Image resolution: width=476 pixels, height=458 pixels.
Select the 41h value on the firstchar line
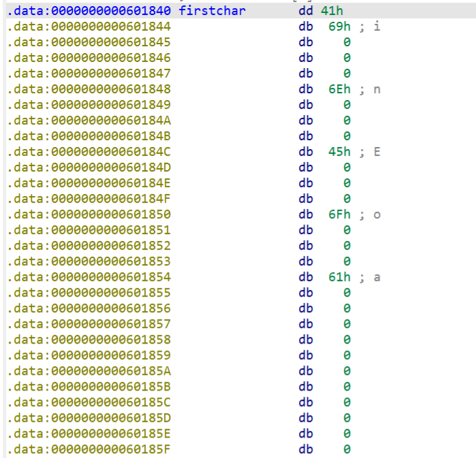[331, 11]
